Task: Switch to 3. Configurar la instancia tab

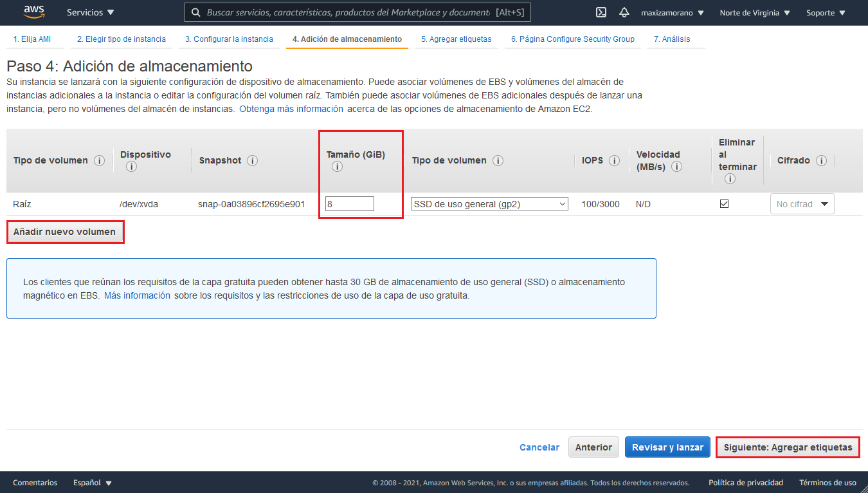Action: [229, 39]
